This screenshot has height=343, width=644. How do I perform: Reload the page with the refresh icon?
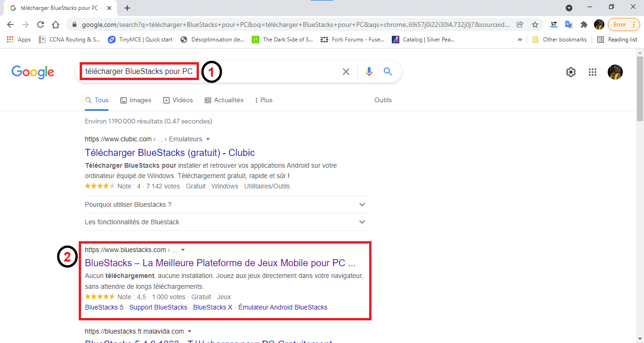coord(41,24)
